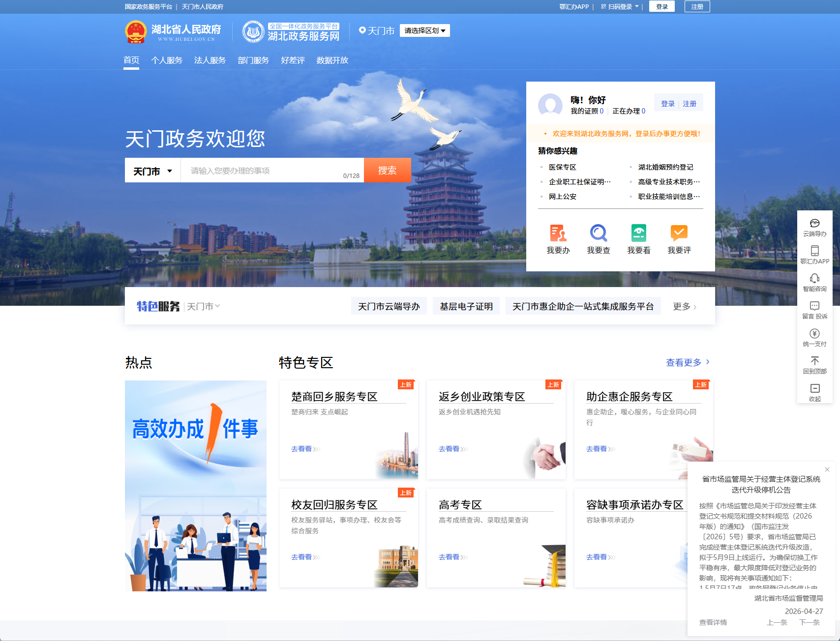
Task: Open the 扫码登录 dropdown in top bar
Action: pyautogui.click(x=620, y=6)
